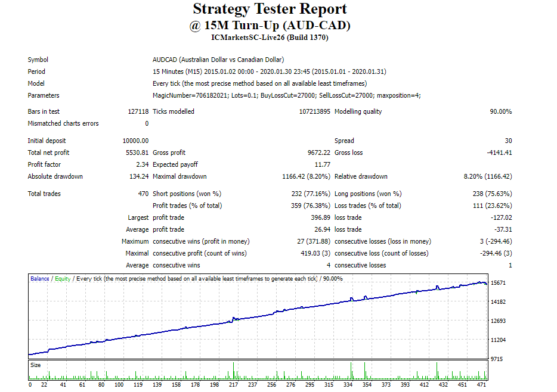Click the Long positions (won %) label
Image resolution: width=557 pixels, height=392 pixels.
368,194
